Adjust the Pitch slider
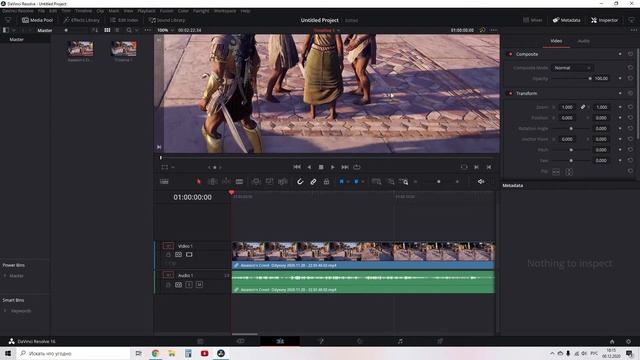Image resolution: width=640 pixels, height=360 pixels. click(x=571, y=150)
